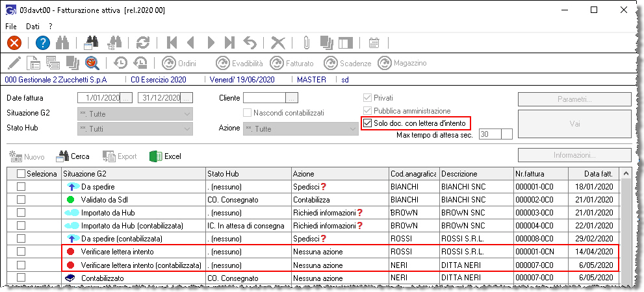Click the Verificare lettera intento (contabilizzata) cell
This screenshot has width=644, height=292.
pyautogui.click(x=133, y=265)
